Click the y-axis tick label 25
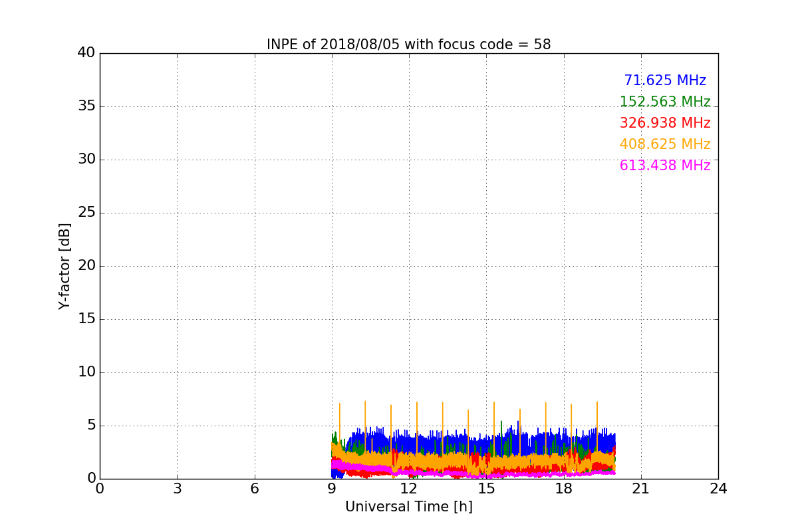The image size is (798, 532). (86, 213)
